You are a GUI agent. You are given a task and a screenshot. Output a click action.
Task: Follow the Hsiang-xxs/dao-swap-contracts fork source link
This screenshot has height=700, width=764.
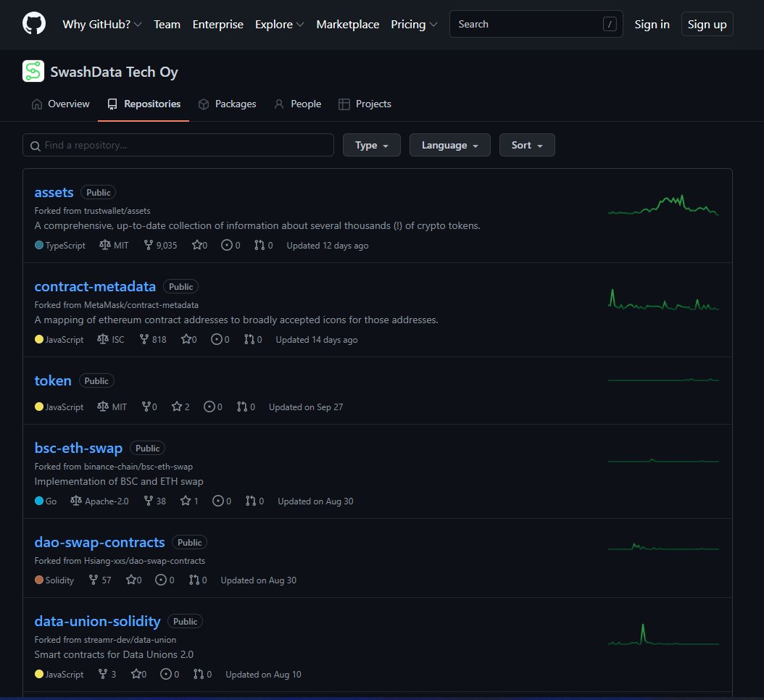tap(144, 561)
